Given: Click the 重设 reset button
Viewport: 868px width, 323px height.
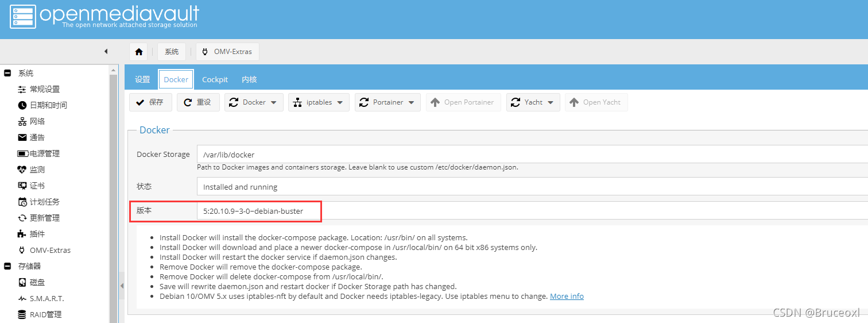Looking at the screenshot, I should (x=198, y=102).
